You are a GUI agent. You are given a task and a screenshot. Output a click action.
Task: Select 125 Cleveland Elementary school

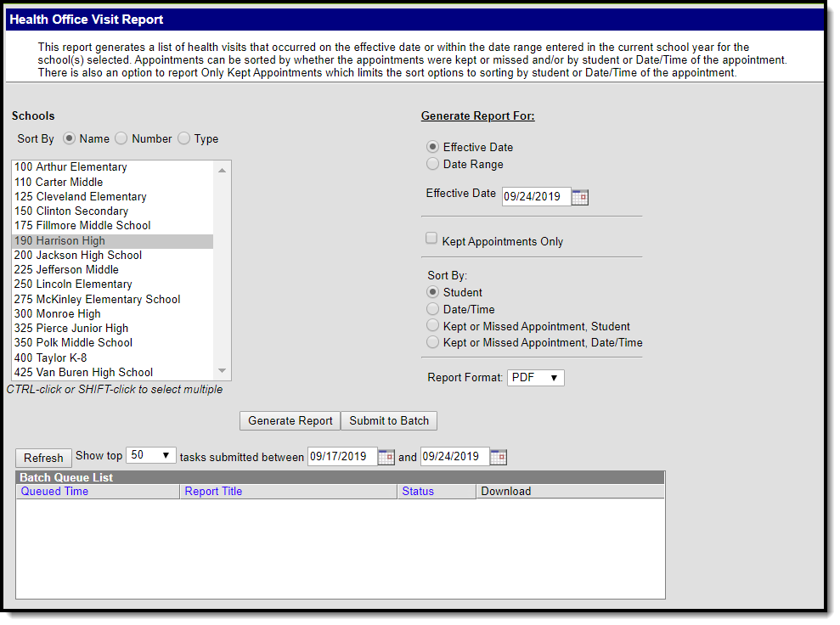(x=112, y=196)
